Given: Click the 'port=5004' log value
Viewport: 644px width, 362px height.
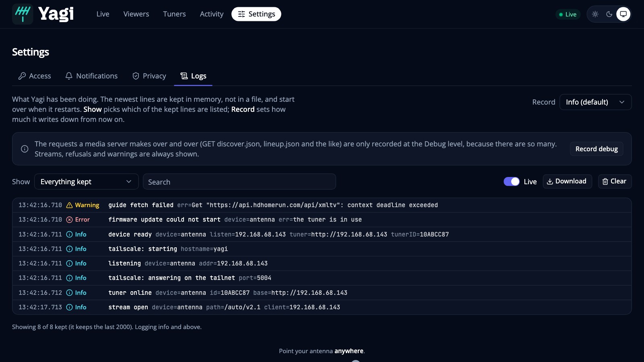Looking at the screenshot, I should pyautogui.click(x=255, y=278).
